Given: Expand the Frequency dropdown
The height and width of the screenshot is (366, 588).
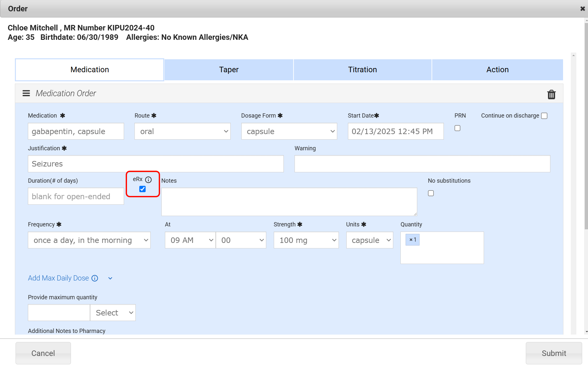Looking at the screenshot, I should [x=89, y=240].
